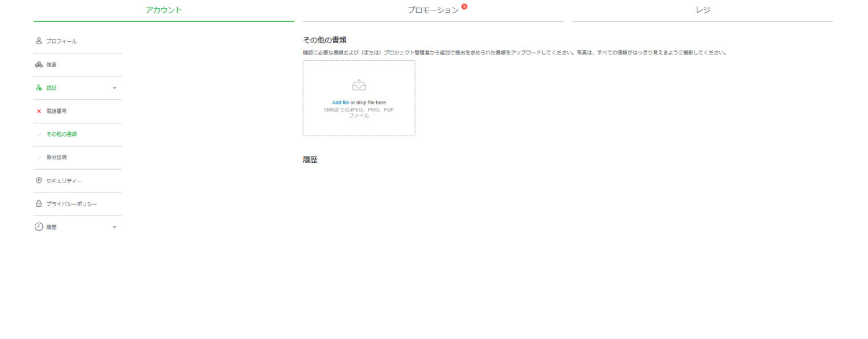Open the 電話番号 verification item

[57, 111]
